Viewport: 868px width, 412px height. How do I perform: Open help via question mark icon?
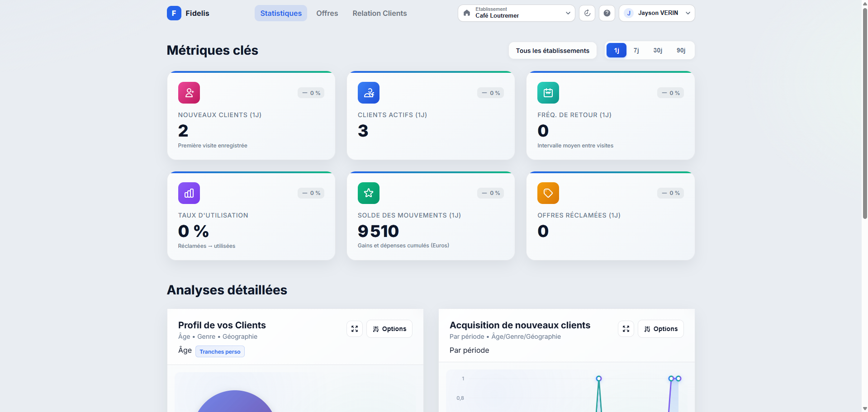pos(607,13)
